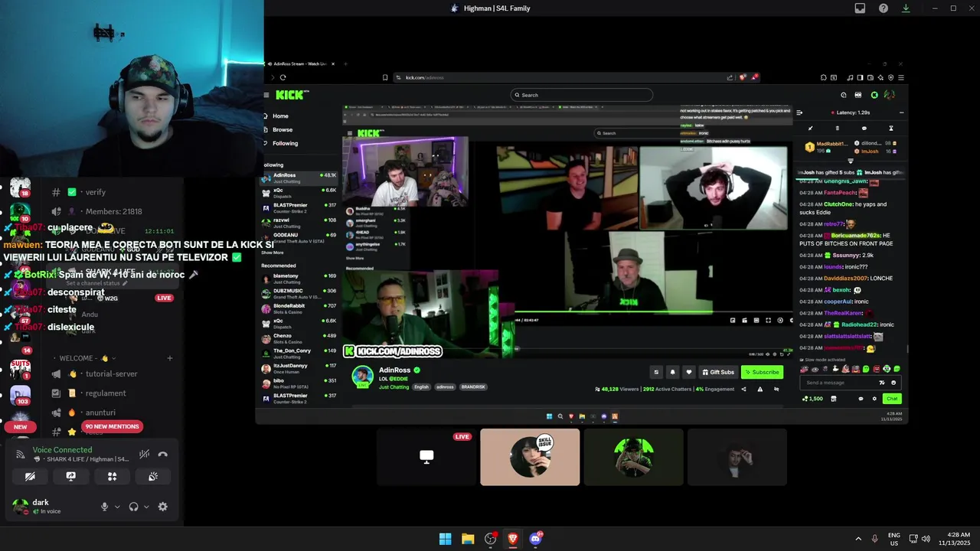Open Windows Start menu
The image size is (980, 551).
[445, 539]
